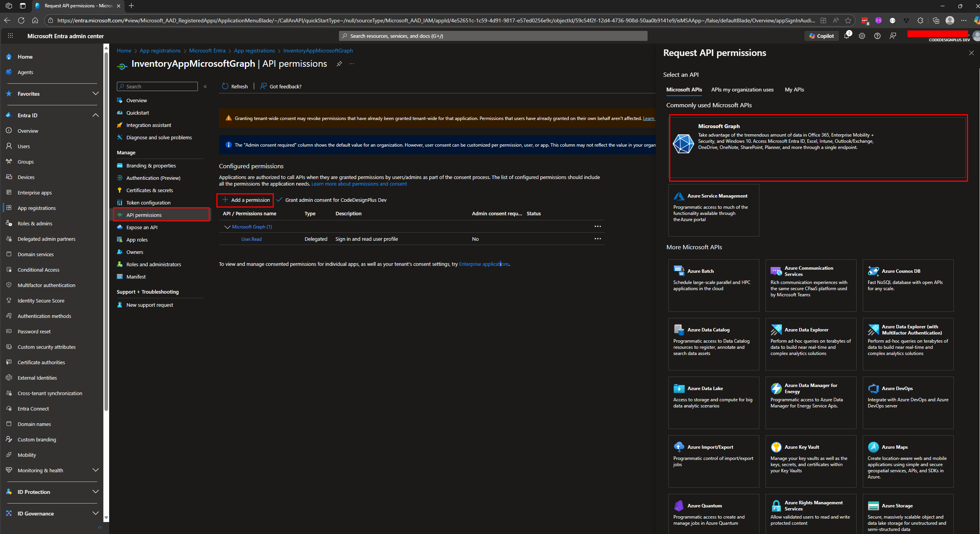Choose the Azure Rights Management Services card
980x534 pixels.
(811, 514)
